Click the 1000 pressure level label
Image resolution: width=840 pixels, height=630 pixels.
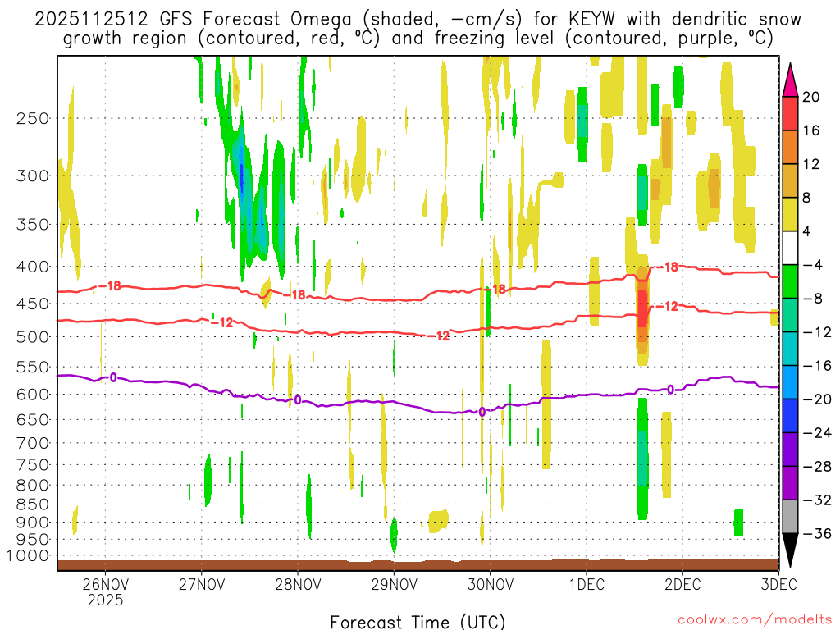pos(28,555)
